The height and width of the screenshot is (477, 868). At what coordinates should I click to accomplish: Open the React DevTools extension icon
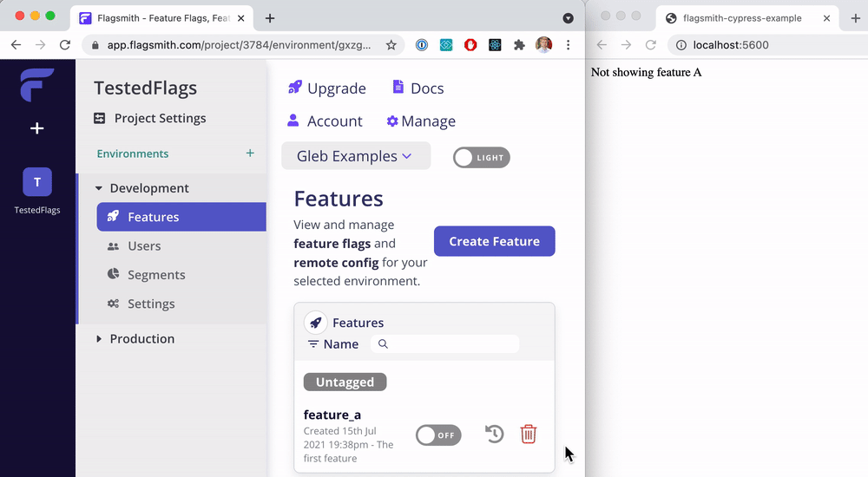pos(495,45)
